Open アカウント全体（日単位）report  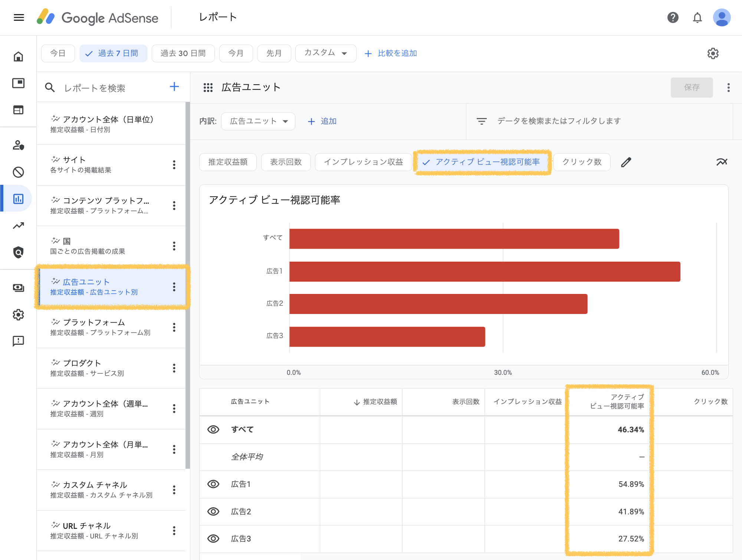111,124
